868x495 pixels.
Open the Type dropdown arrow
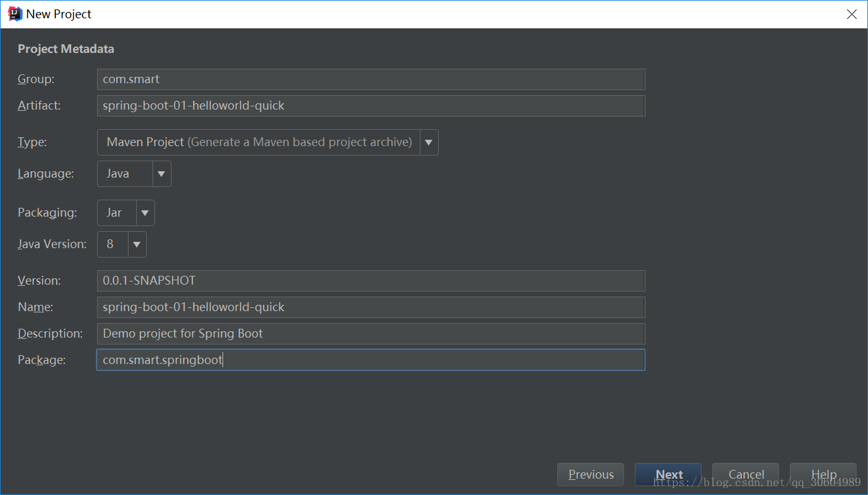point(429,142)
